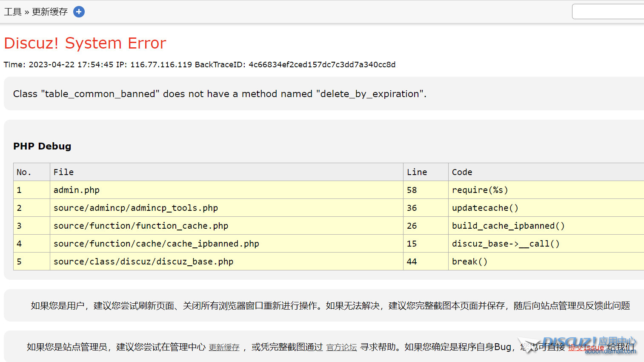The image size is (644, 362).
Task: Click the Line column header
Action: pyautogui.click(x=426, y=172)
